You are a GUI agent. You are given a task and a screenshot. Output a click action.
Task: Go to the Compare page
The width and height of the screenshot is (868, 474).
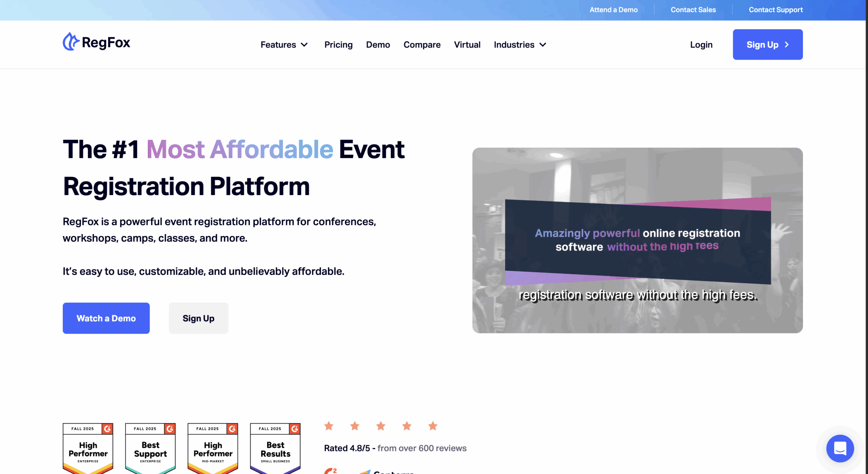422,45
